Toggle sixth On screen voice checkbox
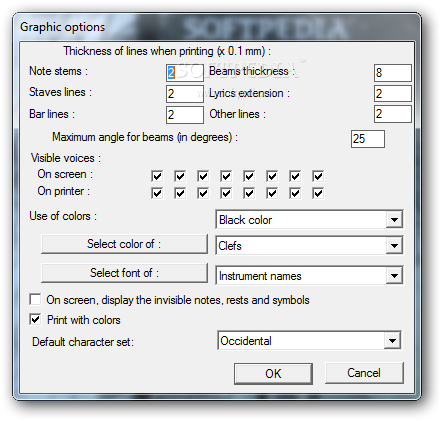 pos(272,176)
